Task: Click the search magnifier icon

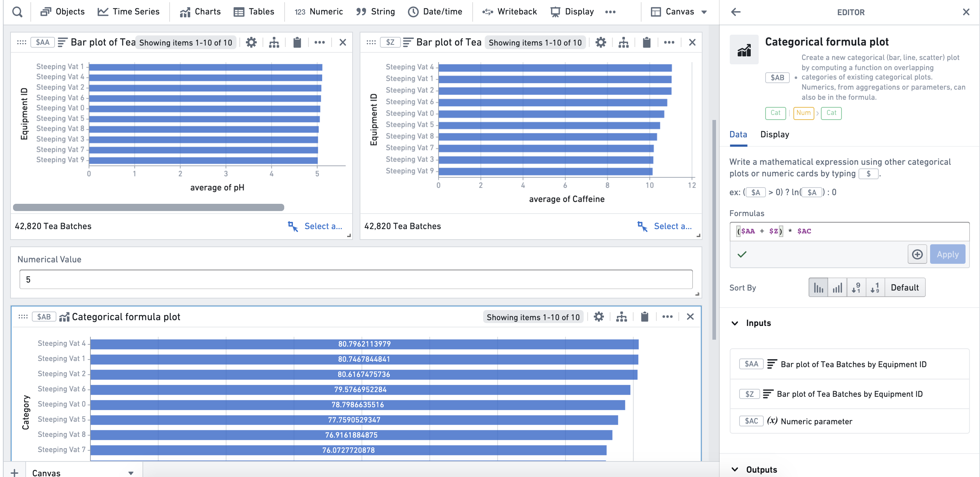Action: coord(17,12)
